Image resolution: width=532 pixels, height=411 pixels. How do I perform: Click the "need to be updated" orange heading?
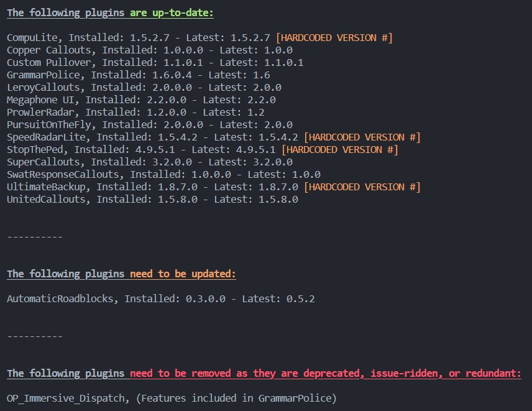click(x=183, y=274)
